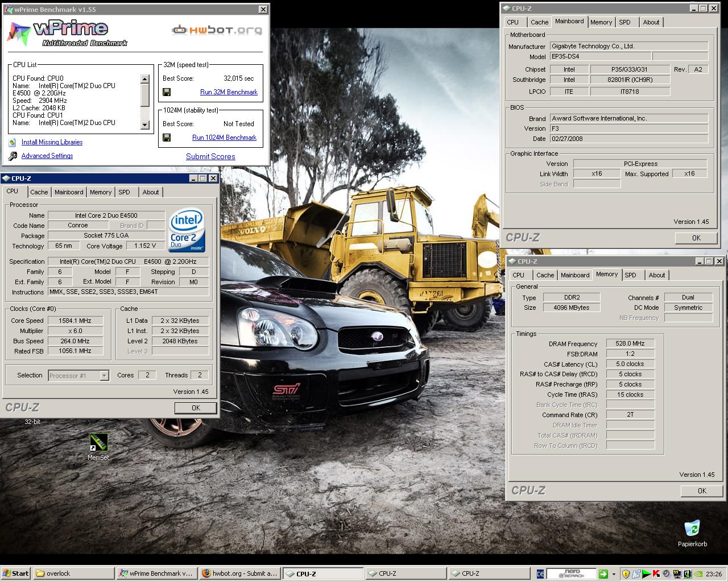Click the DRAM Frequency 528.0 MHz value
This screenshot has height=582, width=728.
point(630,343)
